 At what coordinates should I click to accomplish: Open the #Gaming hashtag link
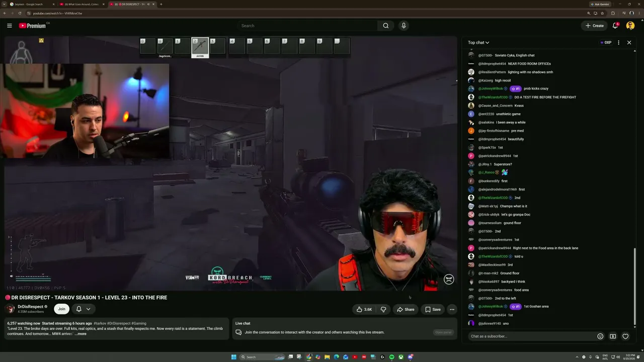click(x=139, y=323)
